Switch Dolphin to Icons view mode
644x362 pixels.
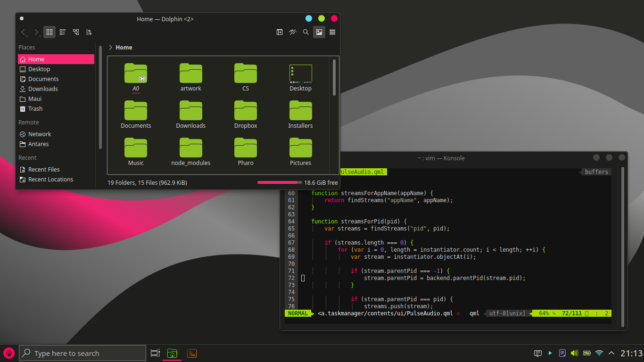(50, 32)
